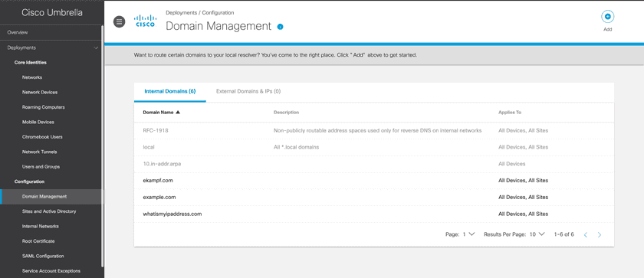Viewport: 644px width, 278px height.
Task: Go to next page arrow
Action: point(600,235)
